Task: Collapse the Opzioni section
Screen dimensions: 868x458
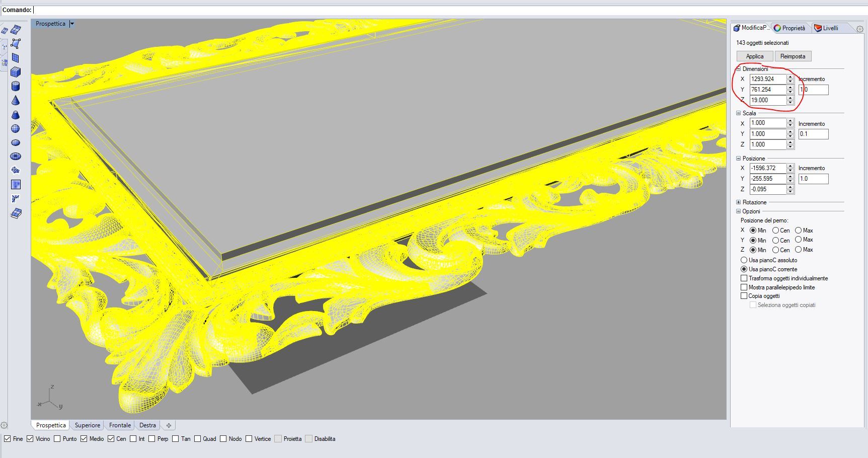Action: [739, 211]
